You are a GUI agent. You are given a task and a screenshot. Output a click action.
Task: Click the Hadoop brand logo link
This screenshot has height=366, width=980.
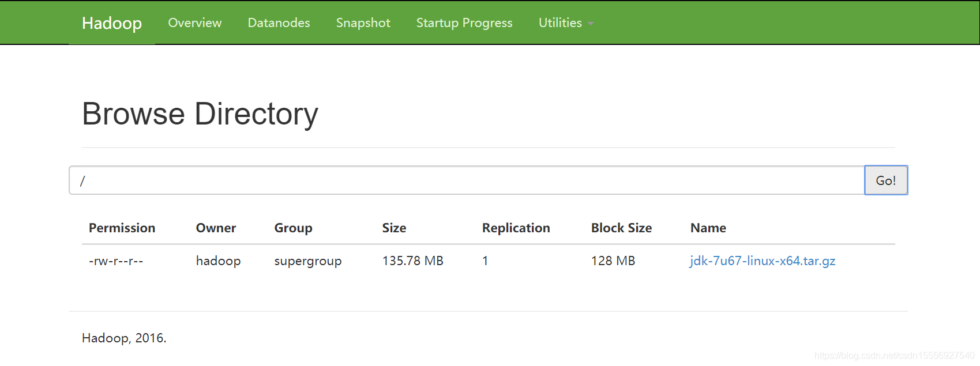tap(111, 23)
